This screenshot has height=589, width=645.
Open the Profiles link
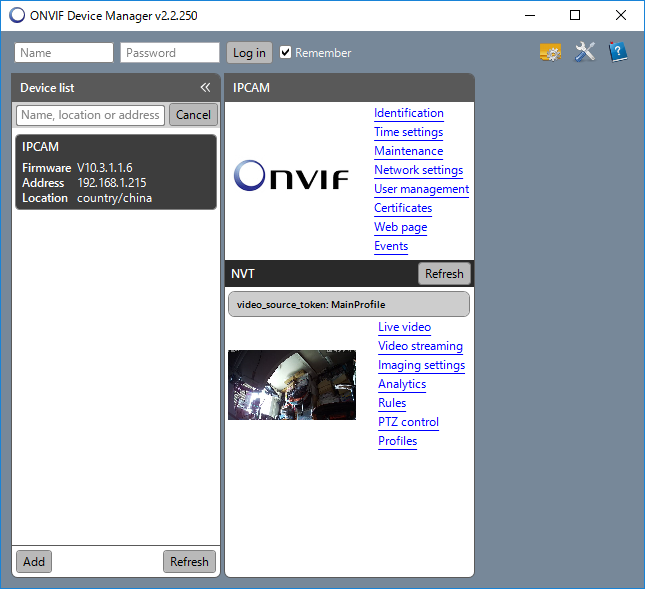397,441
